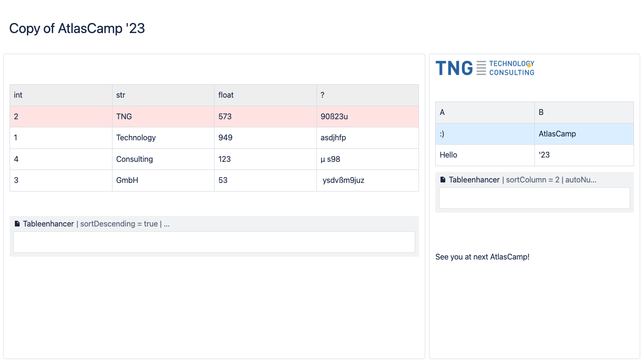
Task: Click the body field of sortDescending Tableenhancer macro
Action: (214, 242)
